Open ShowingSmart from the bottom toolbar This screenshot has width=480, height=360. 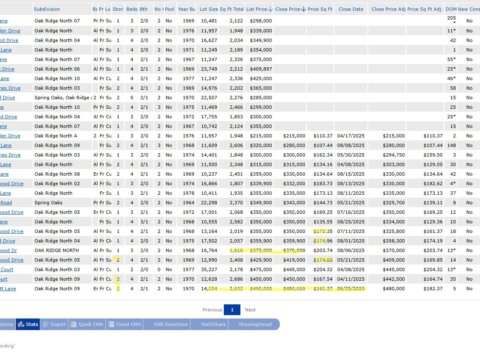(255, 324)
